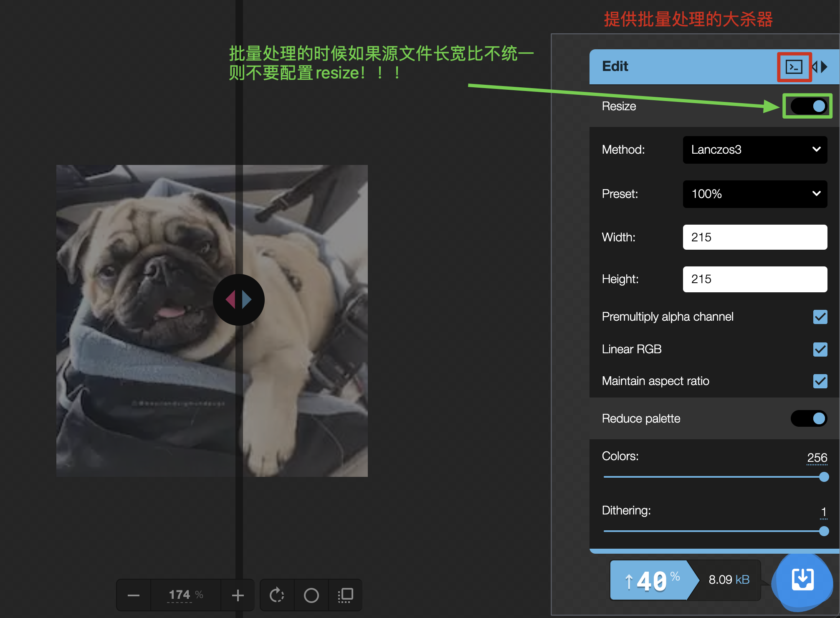Viewport: 840px width, 618px height.
Task: Open the CLI command copy icon
Action: [794, 67]
